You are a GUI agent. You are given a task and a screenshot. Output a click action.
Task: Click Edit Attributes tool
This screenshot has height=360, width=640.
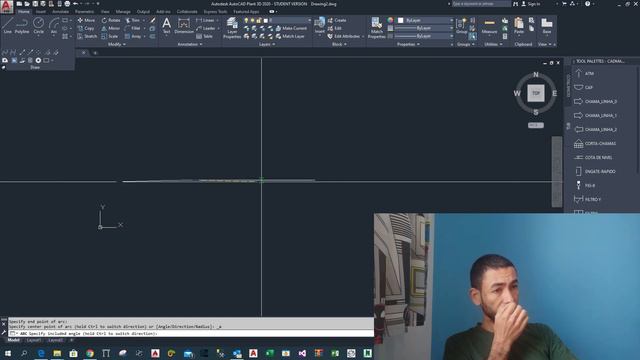pos(344,36)
